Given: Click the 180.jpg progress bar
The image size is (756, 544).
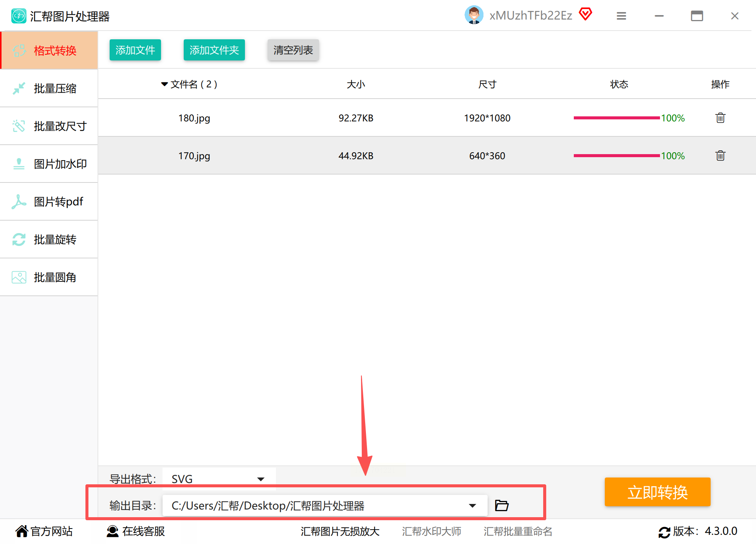Looking at the screenshot, I should click(616, 118).
